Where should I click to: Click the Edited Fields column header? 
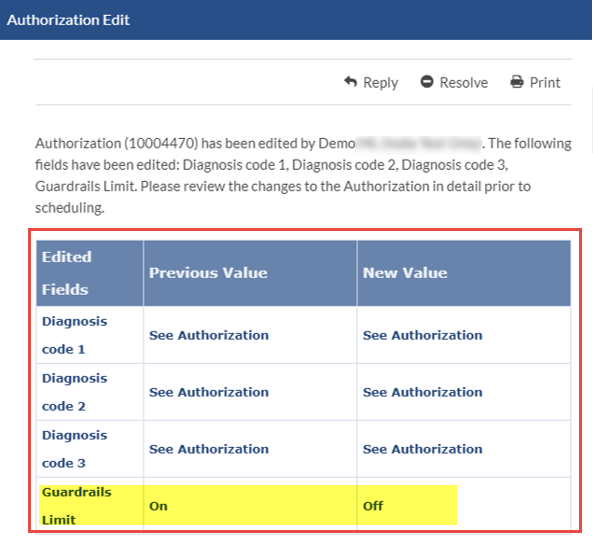[90, 273]
